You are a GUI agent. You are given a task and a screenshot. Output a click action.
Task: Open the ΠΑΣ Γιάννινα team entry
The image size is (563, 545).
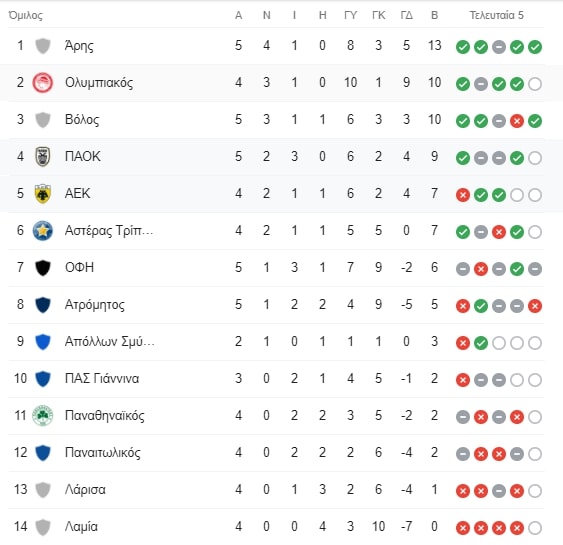pos(276,379)
